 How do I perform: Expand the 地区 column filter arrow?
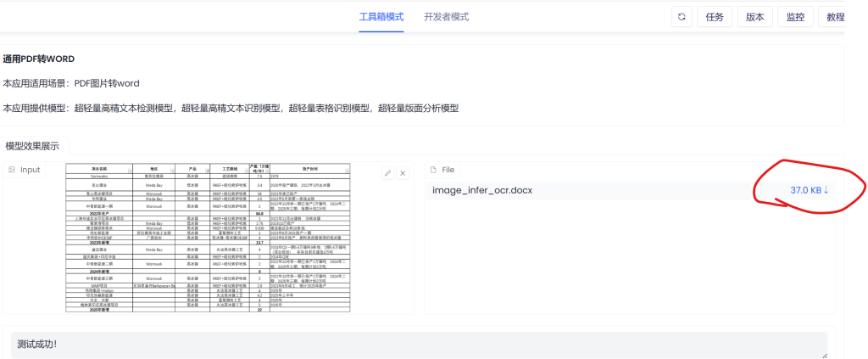[174, 171]
